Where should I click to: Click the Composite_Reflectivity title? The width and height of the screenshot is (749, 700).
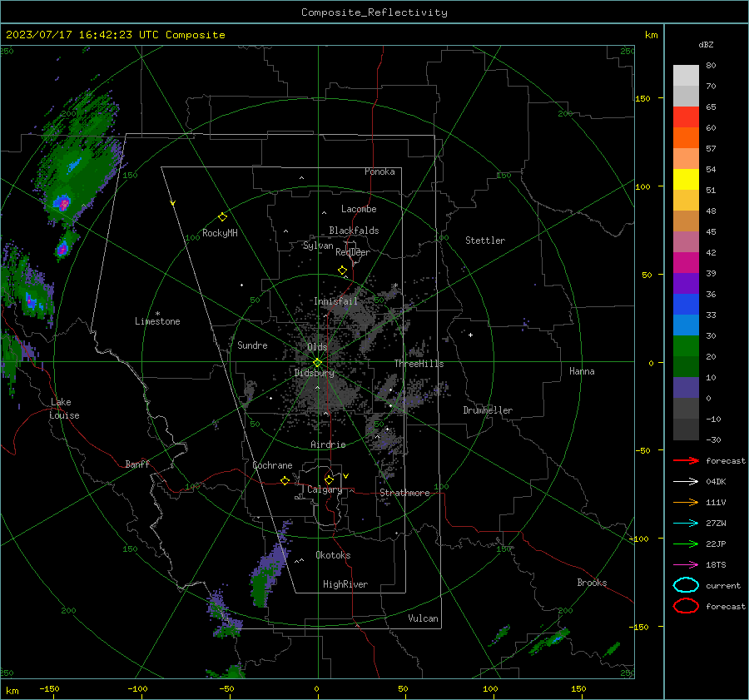click(x=374, y=12)
